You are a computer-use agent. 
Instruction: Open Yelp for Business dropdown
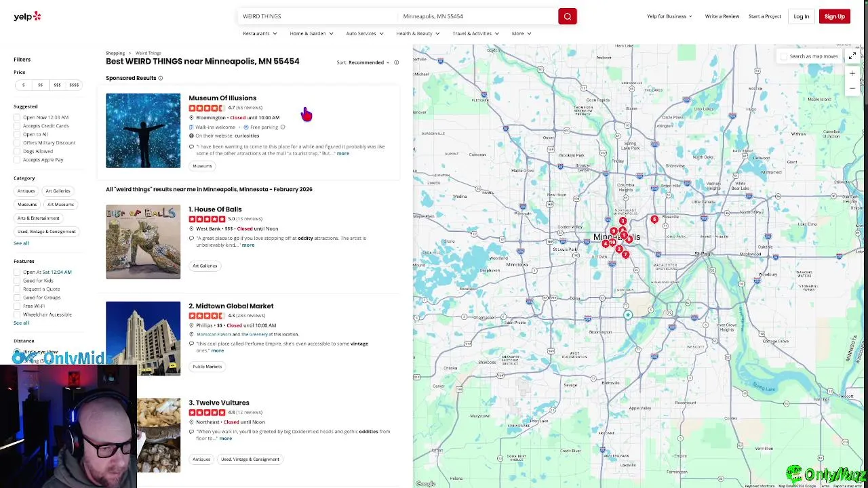(669, 16)
